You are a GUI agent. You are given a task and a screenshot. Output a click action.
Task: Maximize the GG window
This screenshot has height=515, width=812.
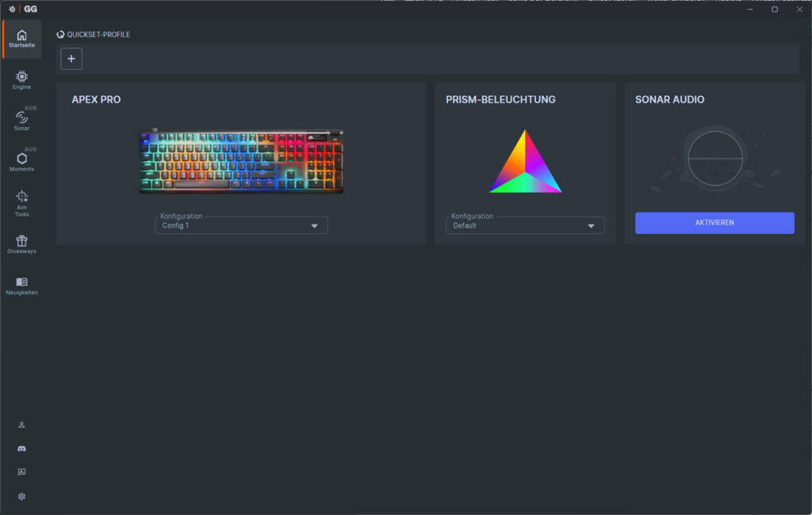(x=775, y=10)
